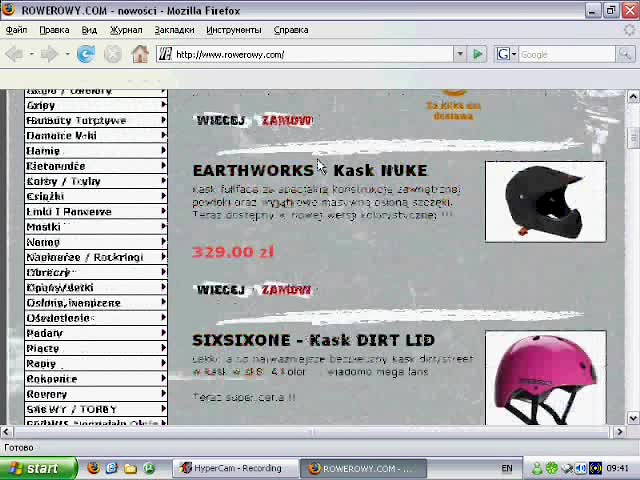Click the ROWEROWY.COM taskbar button
Image resolution: width=640 pixels, height=480 pixels.
(x=363, y=468)
